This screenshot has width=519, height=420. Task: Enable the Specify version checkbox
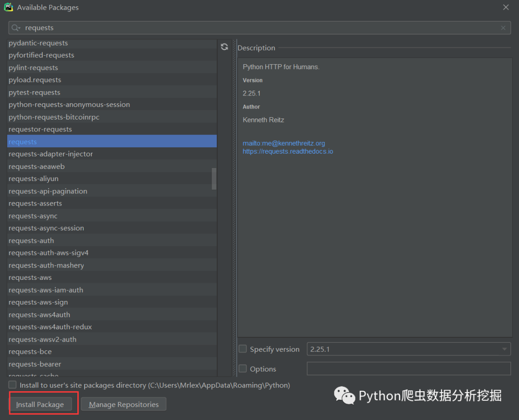click(x=243, y=349)
